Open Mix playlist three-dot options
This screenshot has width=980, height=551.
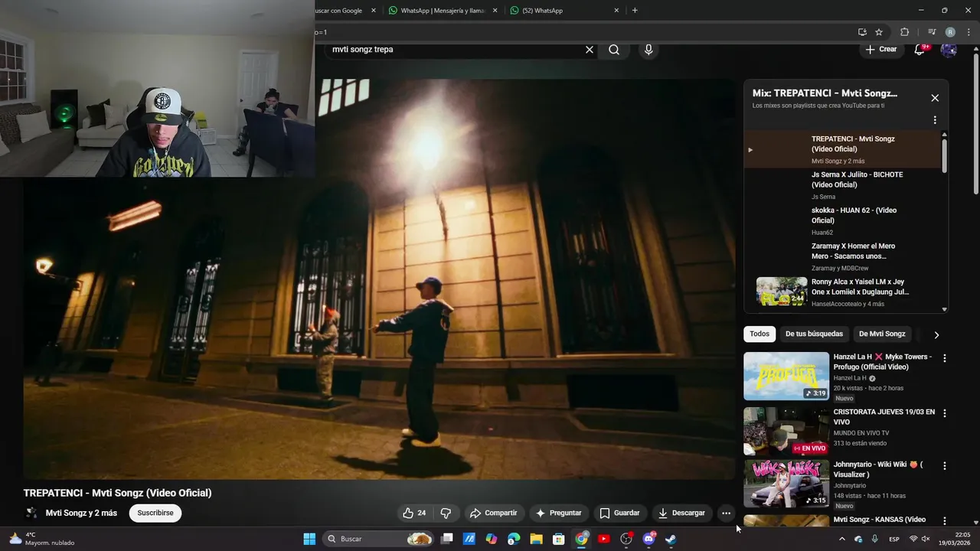point(935,120)
